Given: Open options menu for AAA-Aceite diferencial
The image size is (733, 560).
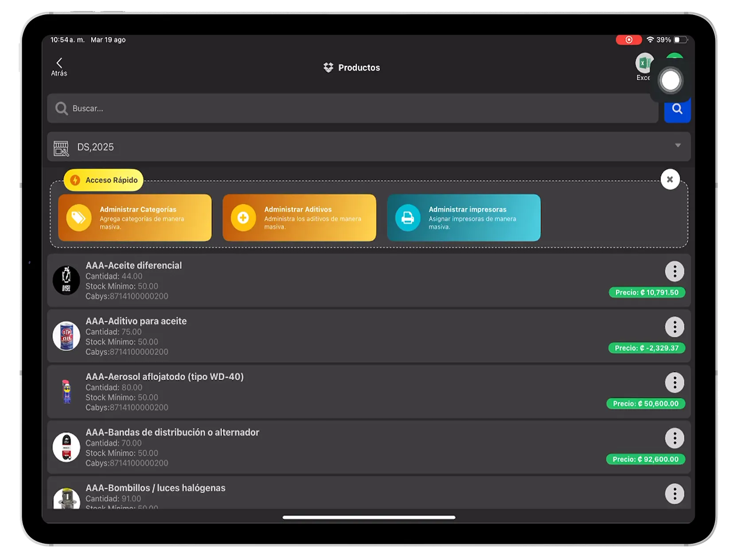Looking at the screenshot, I should (675, 271).
